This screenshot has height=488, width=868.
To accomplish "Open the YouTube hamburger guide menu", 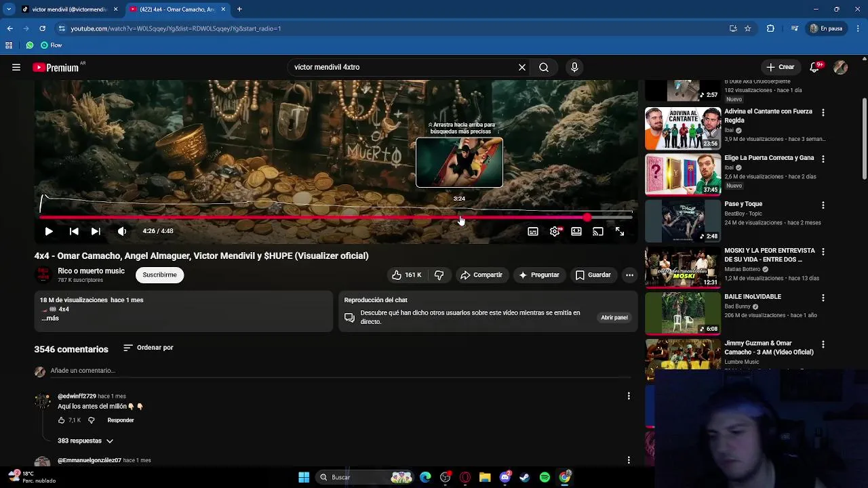I will 16,67.
